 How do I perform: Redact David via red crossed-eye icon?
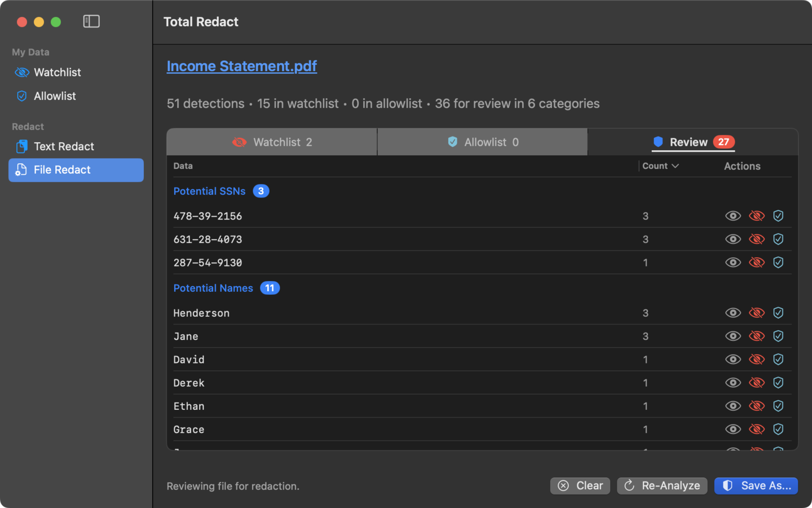click(756, 360)
